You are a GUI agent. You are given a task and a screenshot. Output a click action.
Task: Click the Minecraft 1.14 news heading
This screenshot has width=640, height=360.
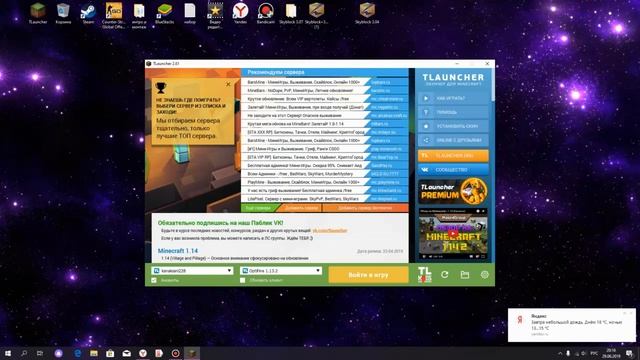178,251
